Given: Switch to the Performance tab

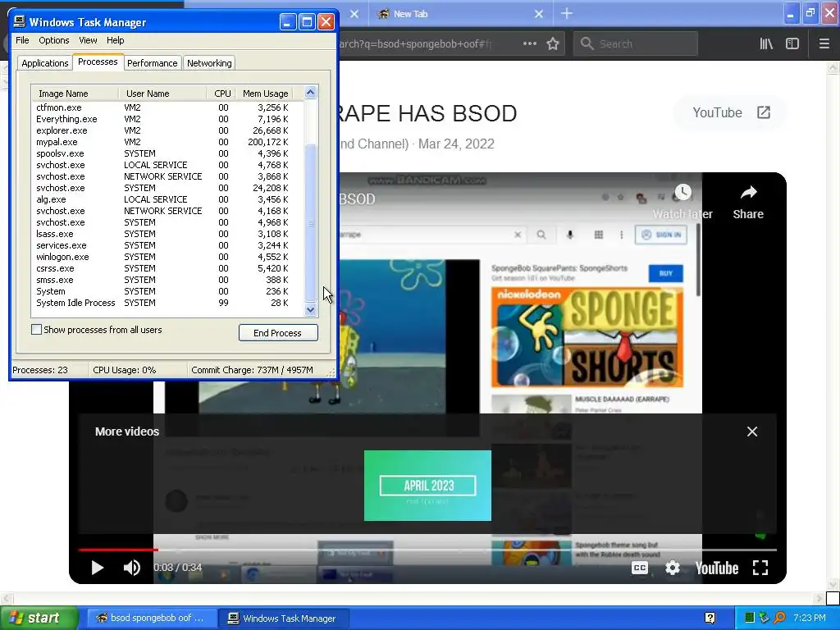Looking at the screenshot, I should pos(152,63).
